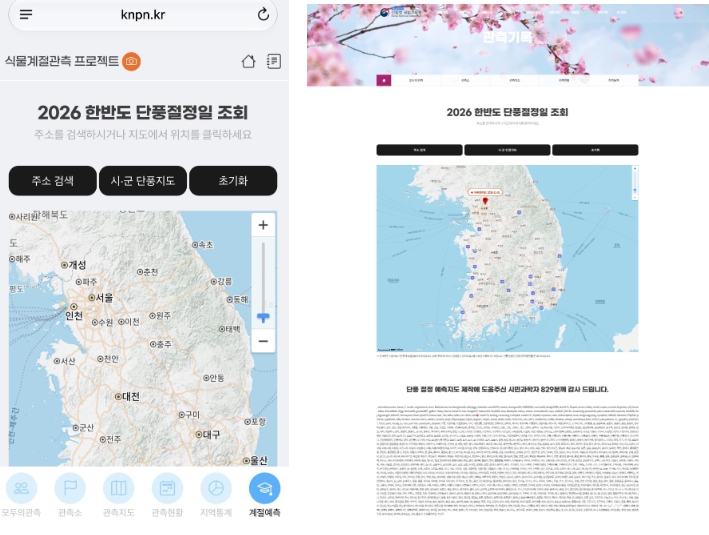The height and width of the screenshot is (535, 709).
Task: Click 서울 on the mobile map
Action: (101, 298)
